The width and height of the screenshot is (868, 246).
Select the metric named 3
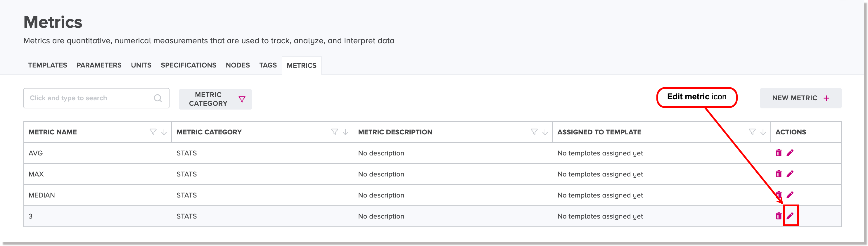[98, 216]
